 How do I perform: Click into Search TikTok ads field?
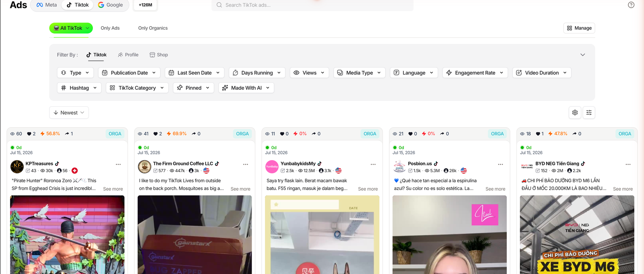coord(312,5)
